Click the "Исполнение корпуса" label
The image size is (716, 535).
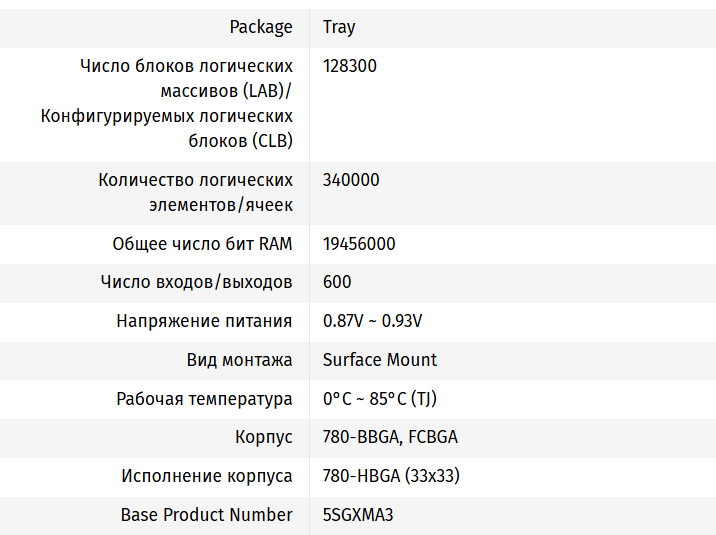[207, 476]
